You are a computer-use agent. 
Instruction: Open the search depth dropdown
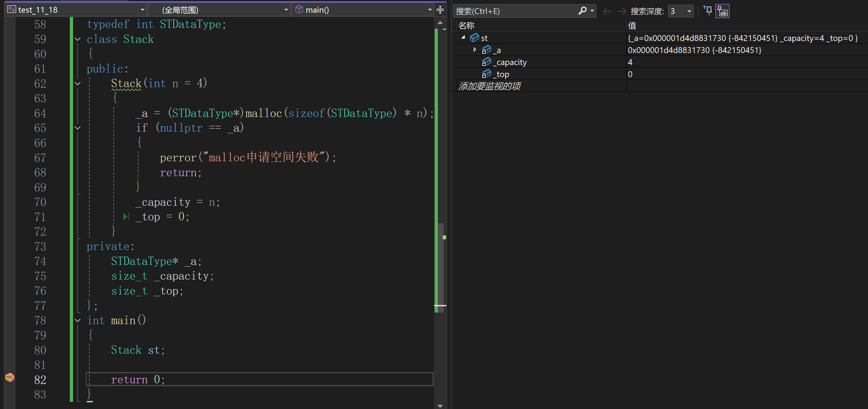coord(689,11)
